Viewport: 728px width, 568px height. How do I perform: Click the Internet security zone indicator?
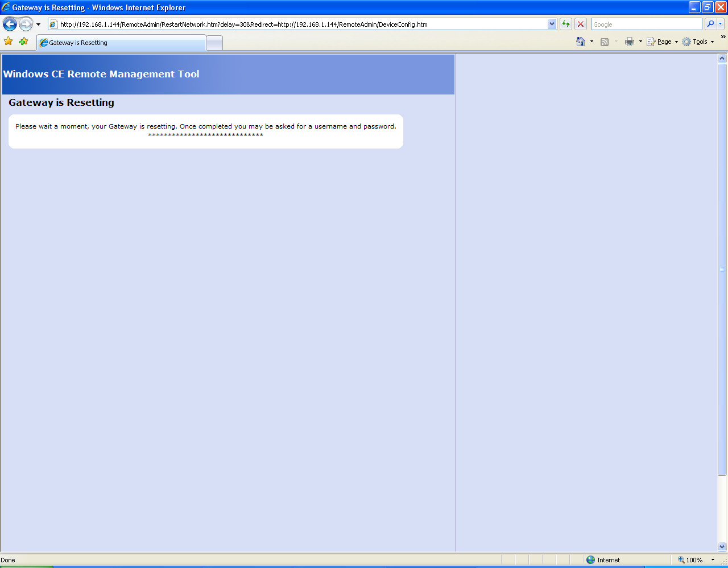coord(603,560)
